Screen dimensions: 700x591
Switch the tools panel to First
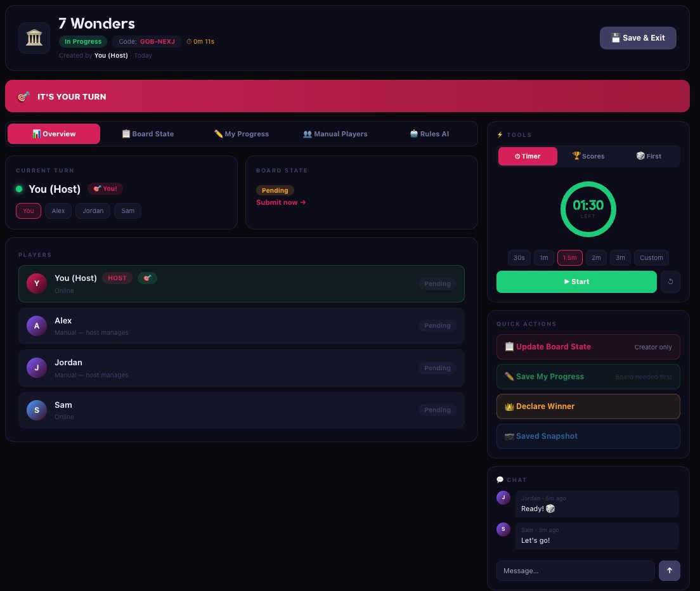click(649, 156)
